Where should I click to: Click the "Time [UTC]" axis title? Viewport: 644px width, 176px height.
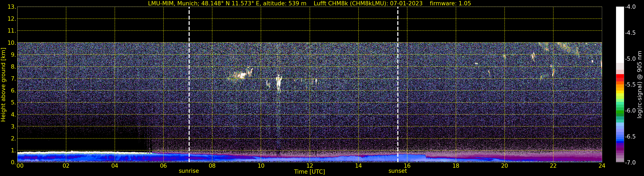click(310, 172)
